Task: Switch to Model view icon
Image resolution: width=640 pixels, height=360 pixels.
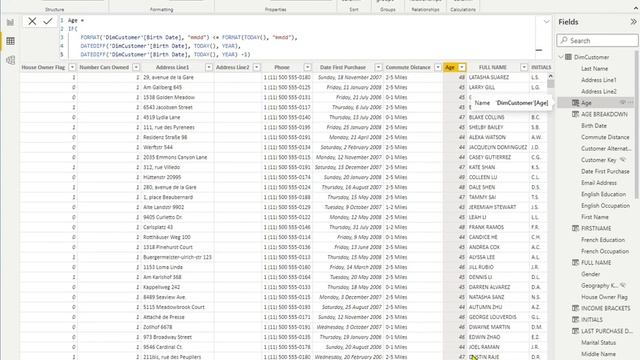Action: tap(10, 60)
